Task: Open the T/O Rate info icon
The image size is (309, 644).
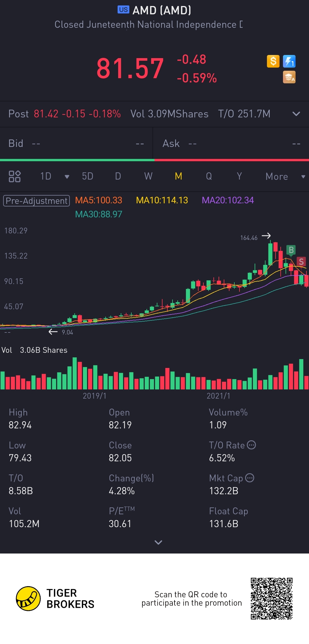Action: click(251, 445)
